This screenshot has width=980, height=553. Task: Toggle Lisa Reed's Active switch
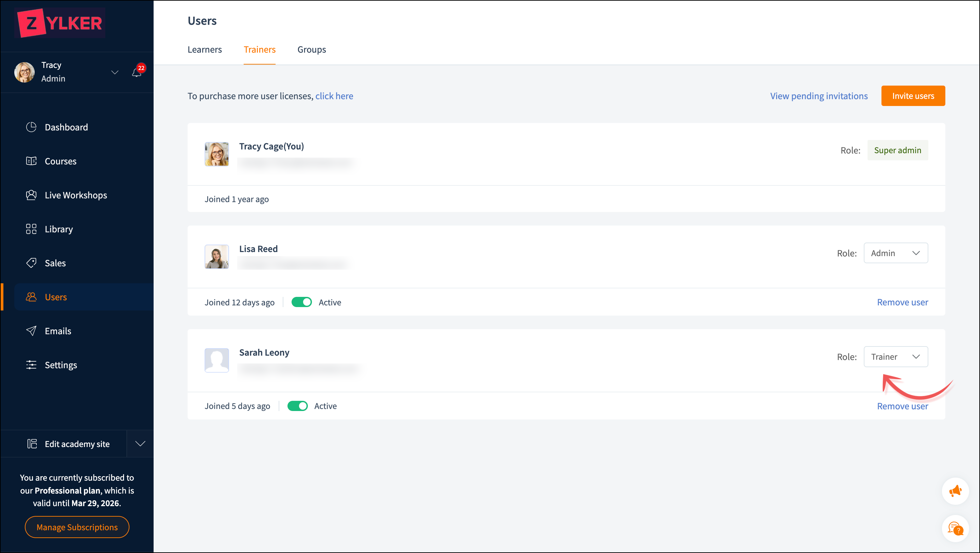click(301, 302)
